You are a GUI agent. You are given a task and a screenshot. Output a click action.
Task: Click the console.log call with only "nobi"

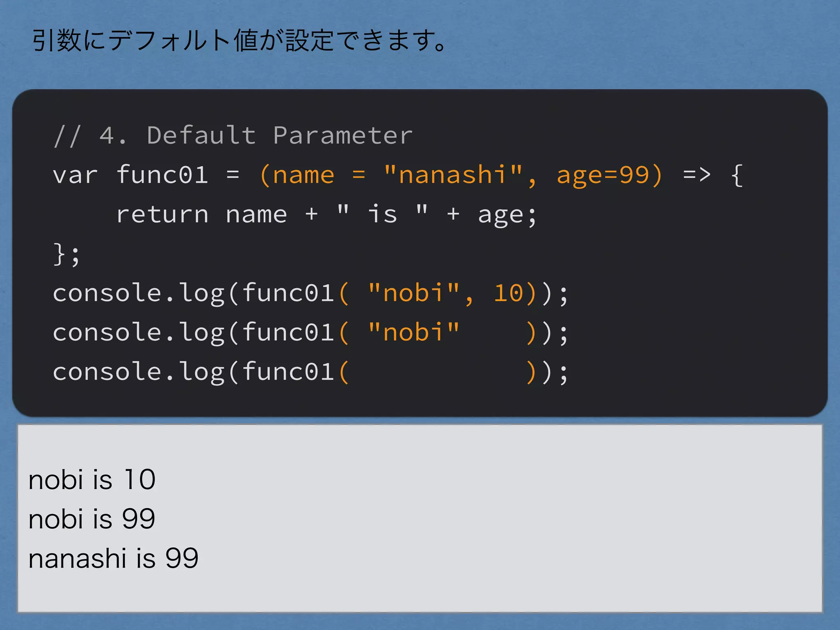tap(310, 333)
